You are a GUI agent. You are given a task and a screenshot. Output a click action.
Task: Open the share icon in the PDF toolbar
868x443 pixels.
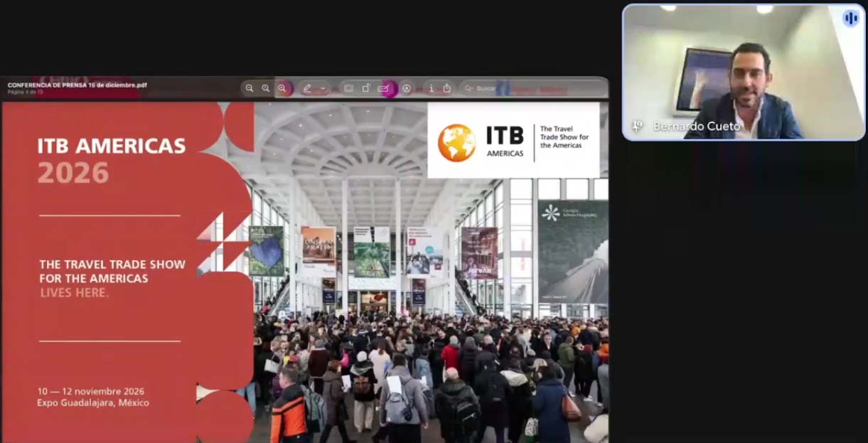(447, 88)
